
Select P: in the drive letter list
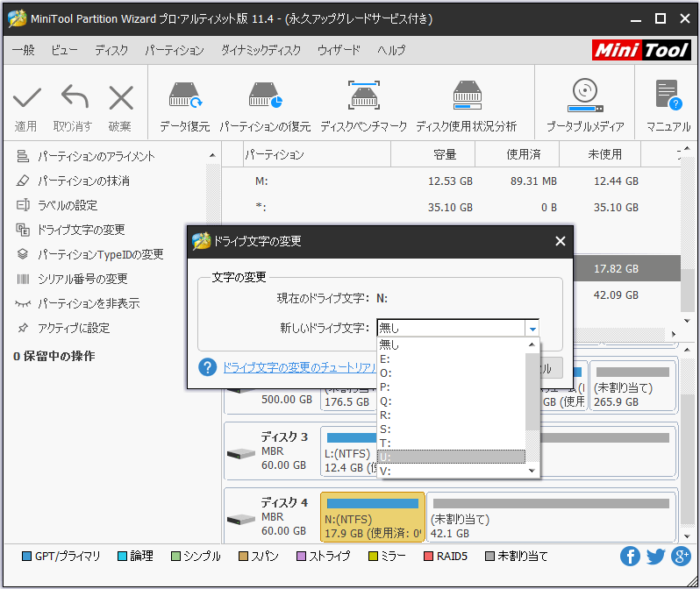pyautogui.click(x=452, y=387)
